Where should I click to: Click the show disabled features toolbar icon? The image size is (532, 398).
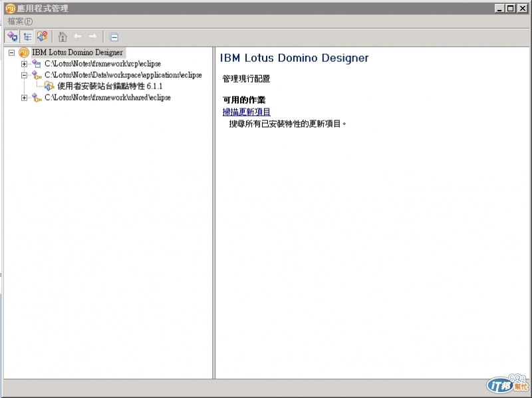(x=42, y=37)
